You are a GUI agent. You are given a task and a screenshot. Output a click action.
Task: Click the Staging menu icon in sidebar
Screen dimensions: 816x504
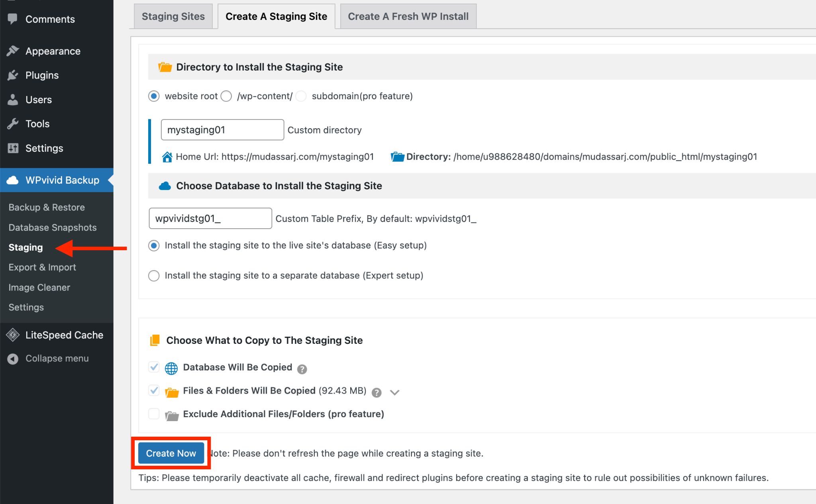click(25, 247)
